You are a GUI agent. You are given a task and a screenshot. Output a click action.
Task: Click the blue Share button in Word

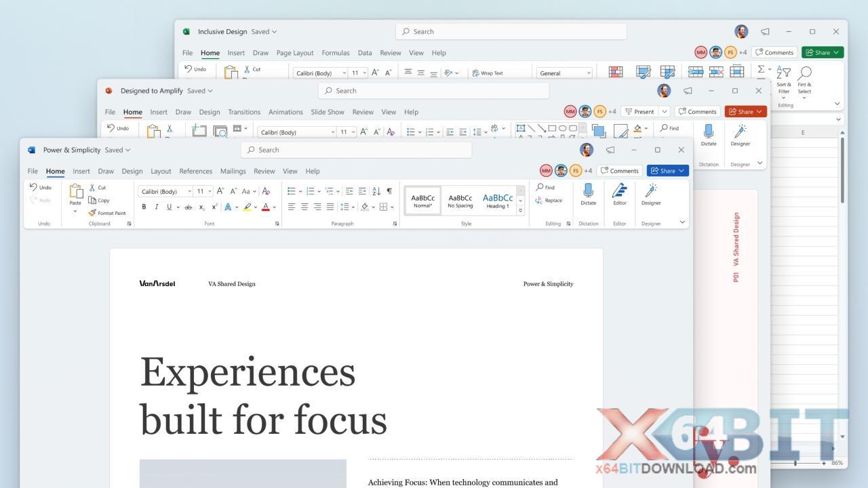click(x=668, y=171)
